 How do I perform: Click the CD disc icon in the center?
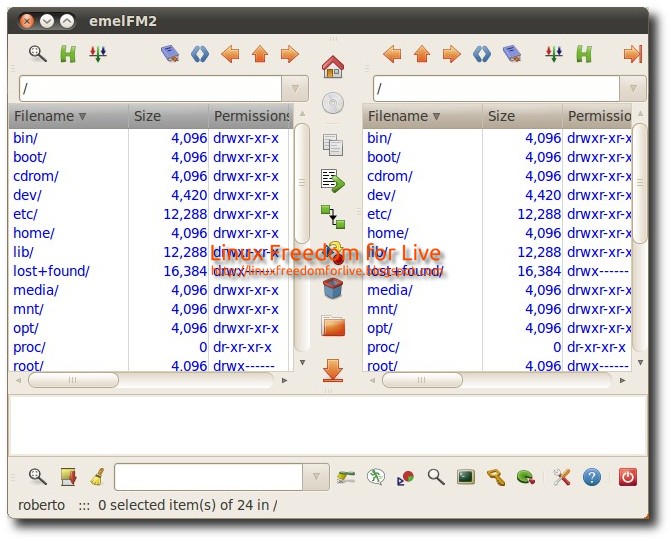click(x=333, y=103)
